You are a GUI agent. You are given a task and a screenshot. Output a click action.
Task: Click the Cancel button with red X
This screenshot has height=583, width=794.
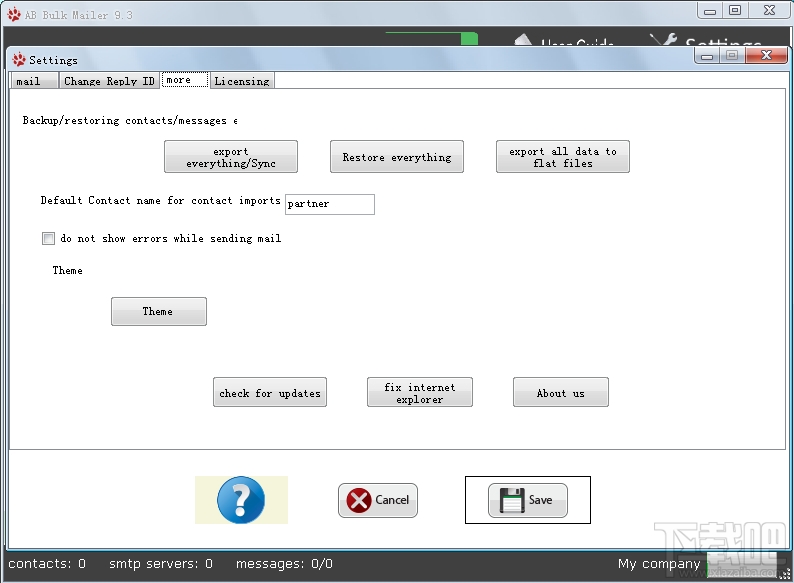[x=378, y=500]
